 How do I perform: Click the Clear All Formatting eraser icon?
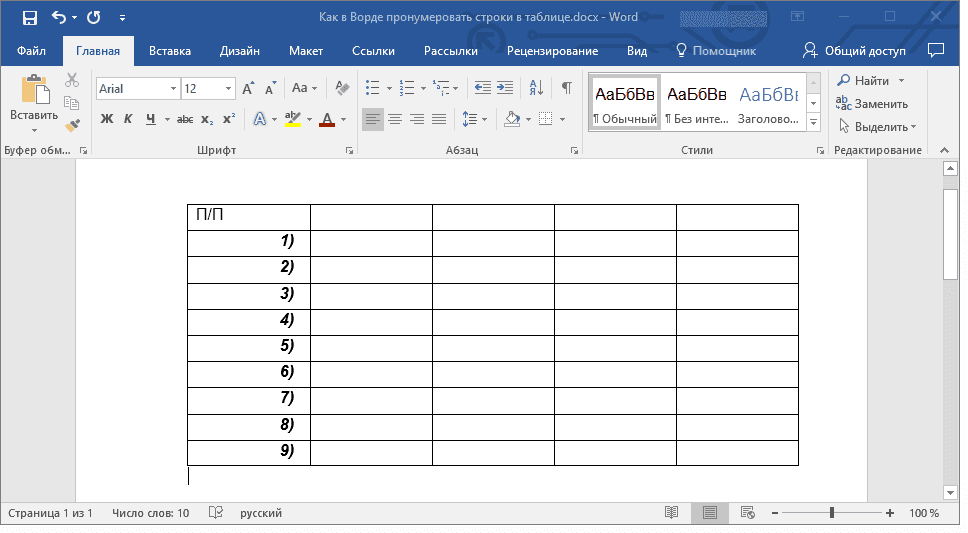click(x=342, y=88)
